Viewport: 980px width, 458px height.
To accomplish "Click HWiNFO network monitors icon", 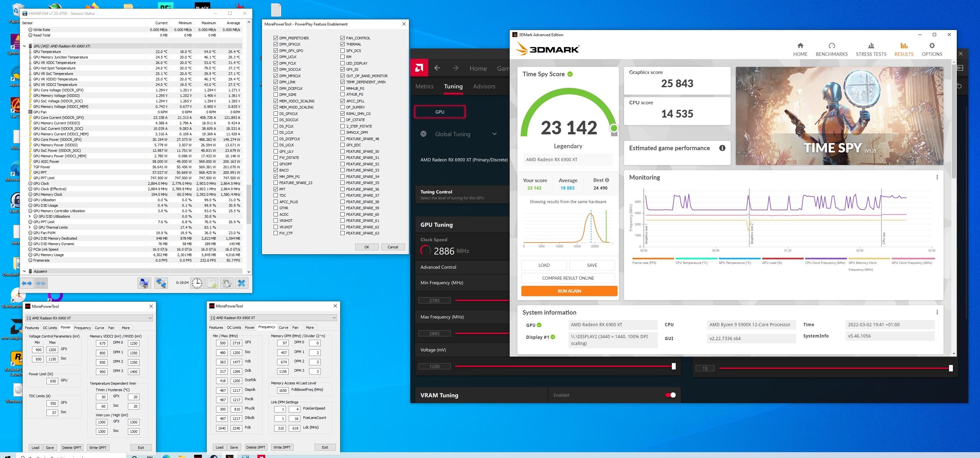I will point(161,283).
